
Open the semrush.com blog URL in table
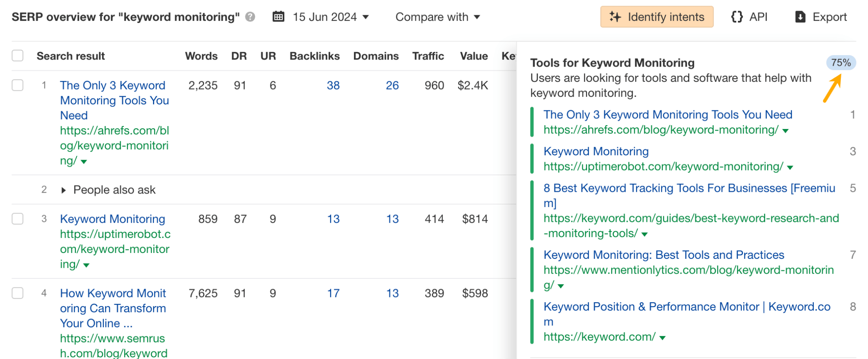click(x=114, y=345)
